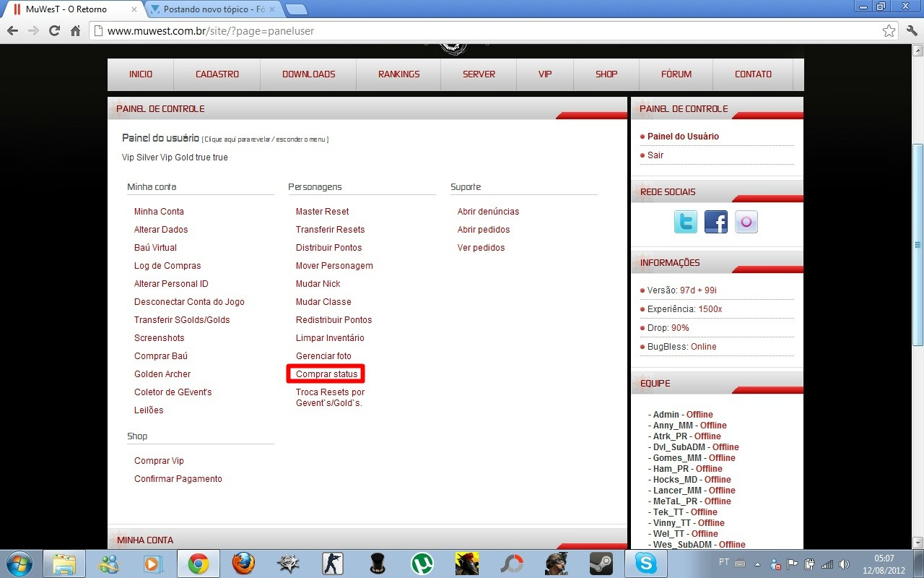
Task: Open CONTATO menu item
Action: [x=753, y=74]
